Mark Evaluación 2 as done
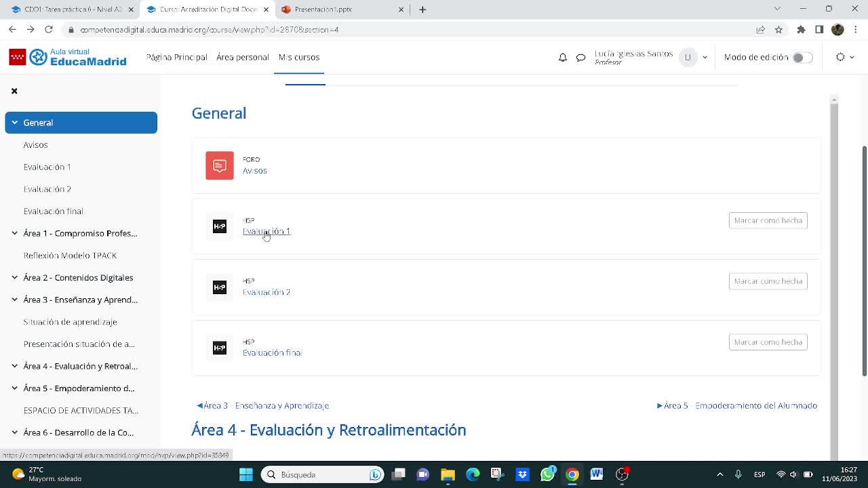Viewport: 868px width, 488px height. [x=768, y=281]
